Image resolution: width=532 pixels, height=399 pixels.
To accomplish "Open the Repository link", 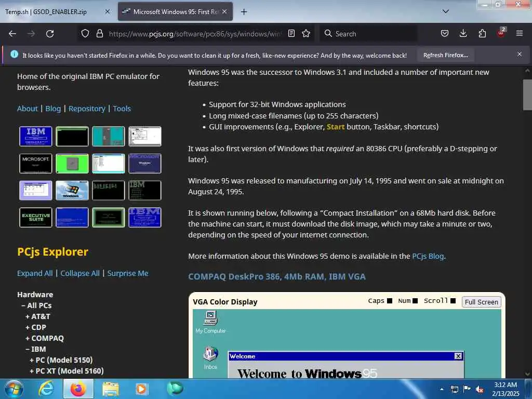I will point(87,109).
